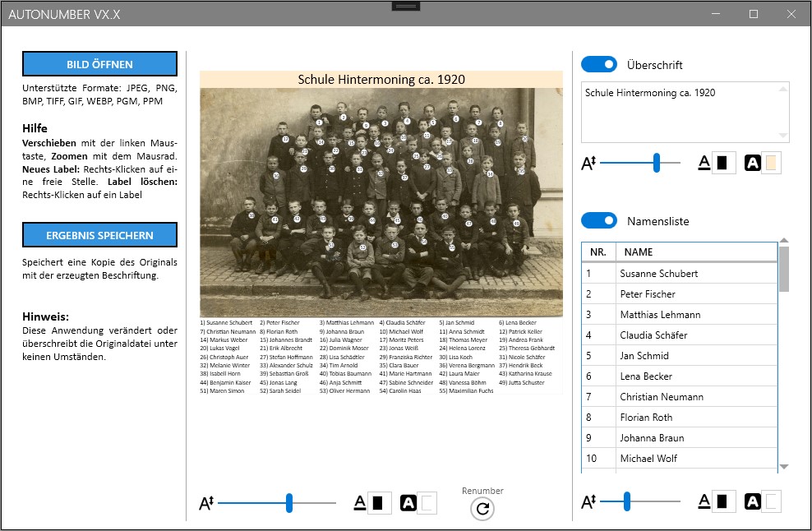This screenshot has width=812, height=531.
Task: Click the school group photo preview
Action: coord(381,202)
